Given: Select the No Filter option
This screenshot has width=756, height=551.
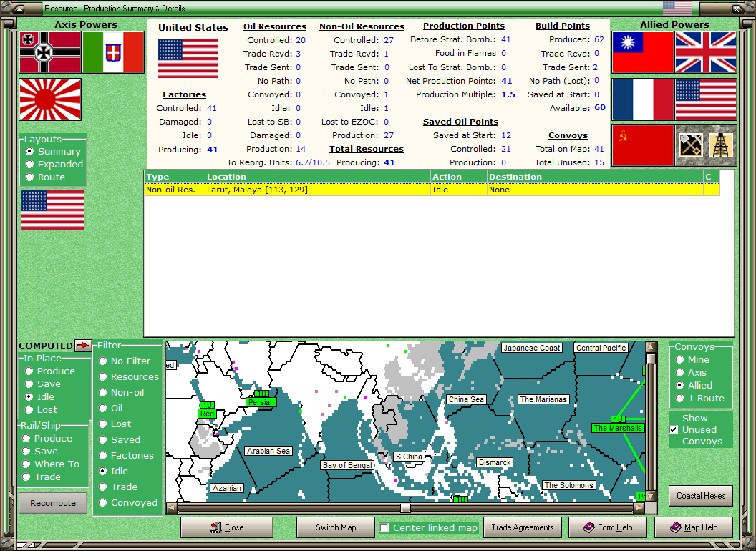Looking at the screenshot, I should [125, 361].
